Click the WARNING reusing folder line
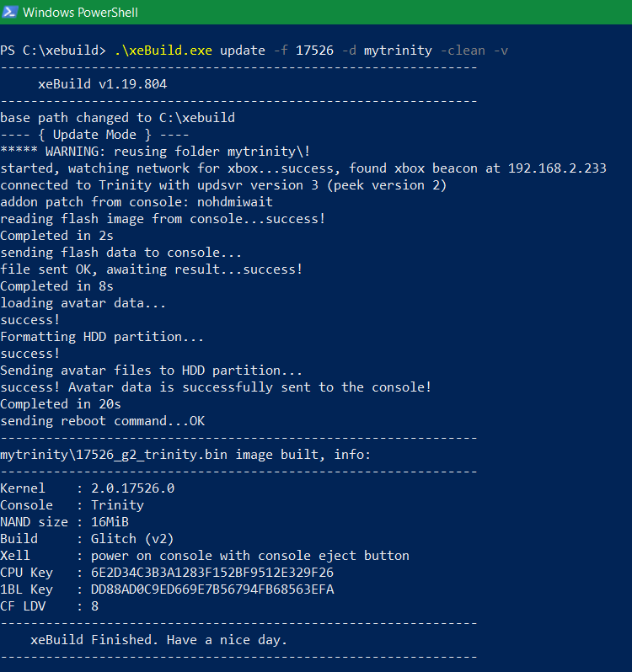The height and width of the screenshot is (672, 632). point(155,152)
